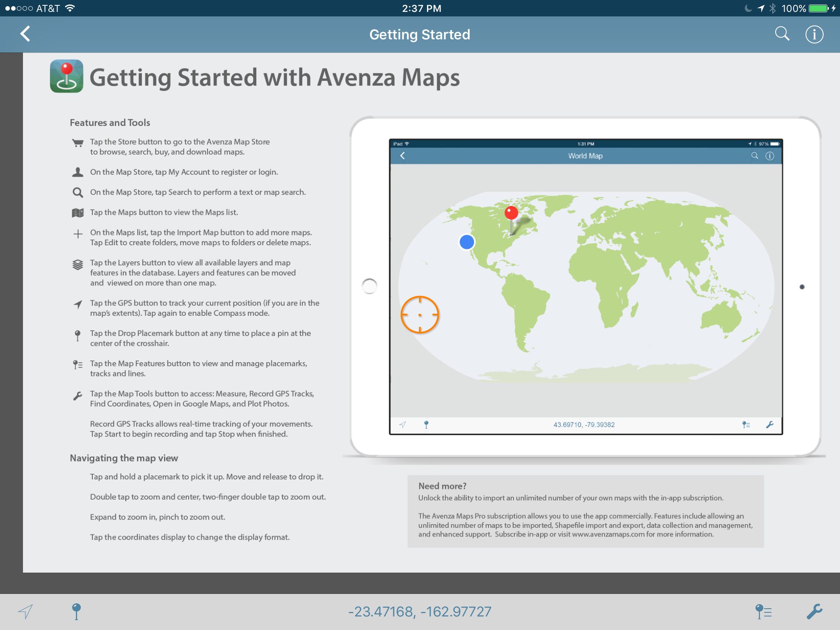Tap the blue location dot on map
This screenshot has height=630, width=840.
point(467,242)
